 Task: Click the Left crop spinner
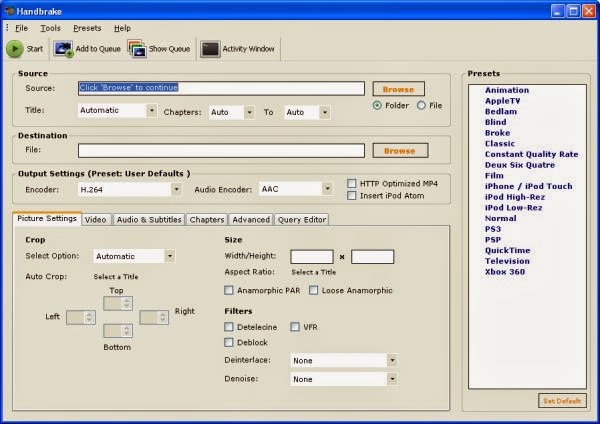click(x=81, y=317)
